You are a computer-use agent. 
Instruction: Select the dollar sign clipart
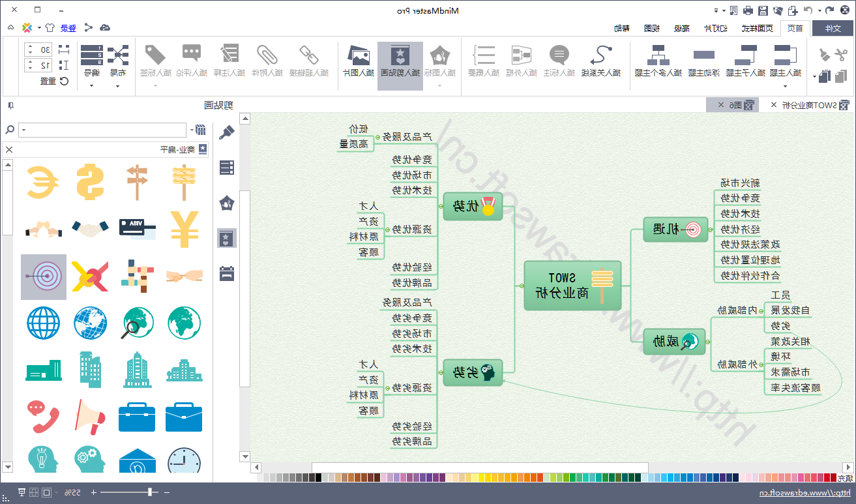point(91,182)
